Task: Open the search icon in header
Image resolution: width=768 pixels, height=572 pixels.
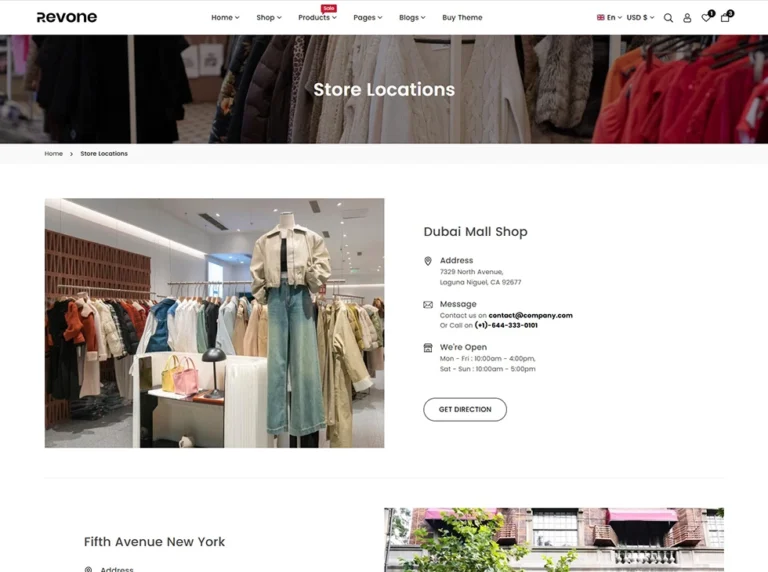Action: click(x=668, y=18)
